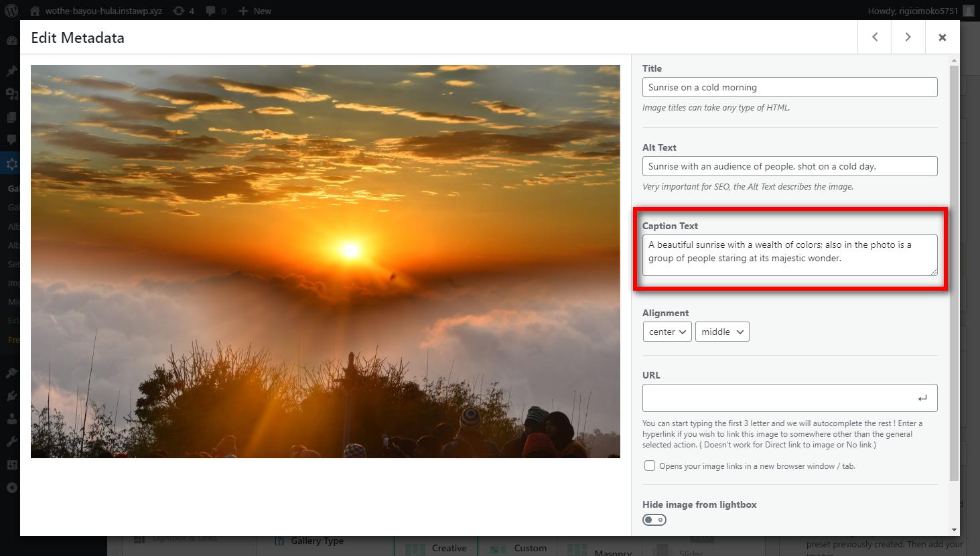Click the enter icon inside the URL field
The width and height of the screenshot is (980, 556).
coord(922,397)
